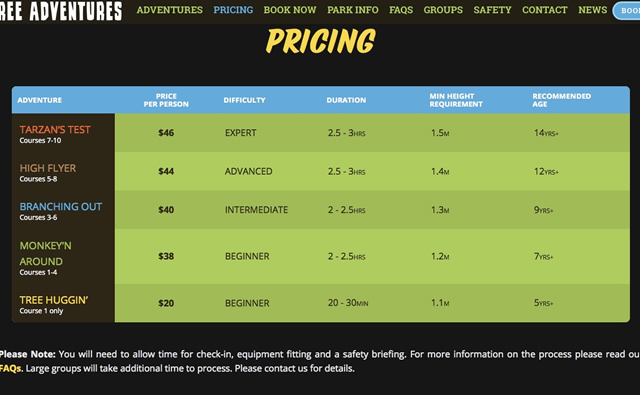The height and width of the screenshot is (395, 640).
Task: Click the blue Book button at top right
Action: pyautogui.click(x=627, y=10)
